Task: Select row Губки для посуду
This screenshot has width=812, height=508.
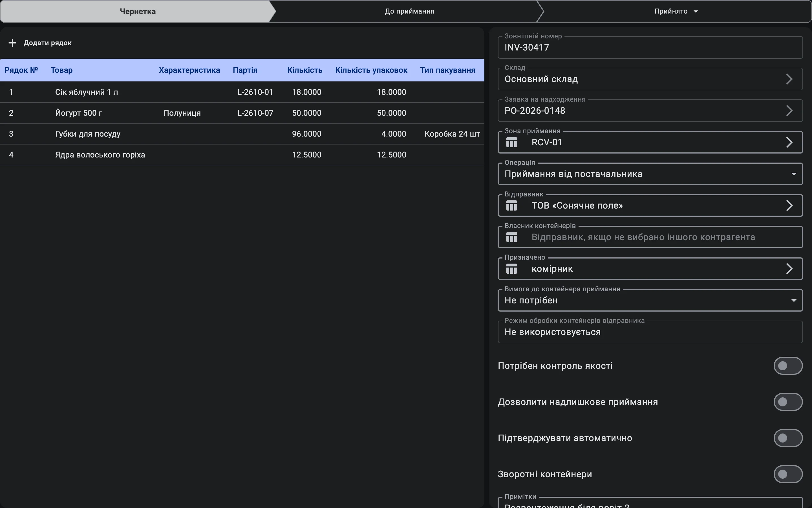Action: 242,134
